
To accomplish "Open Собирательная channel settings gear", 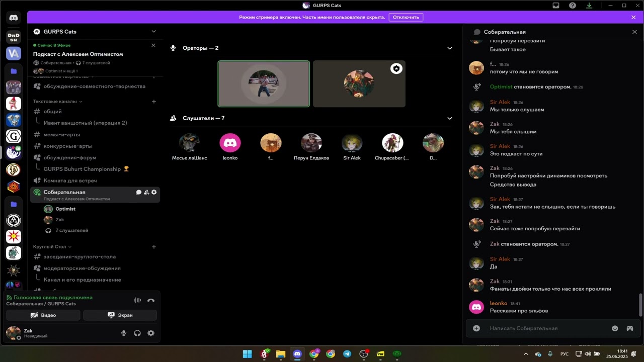I will click(x=154, y=192).
